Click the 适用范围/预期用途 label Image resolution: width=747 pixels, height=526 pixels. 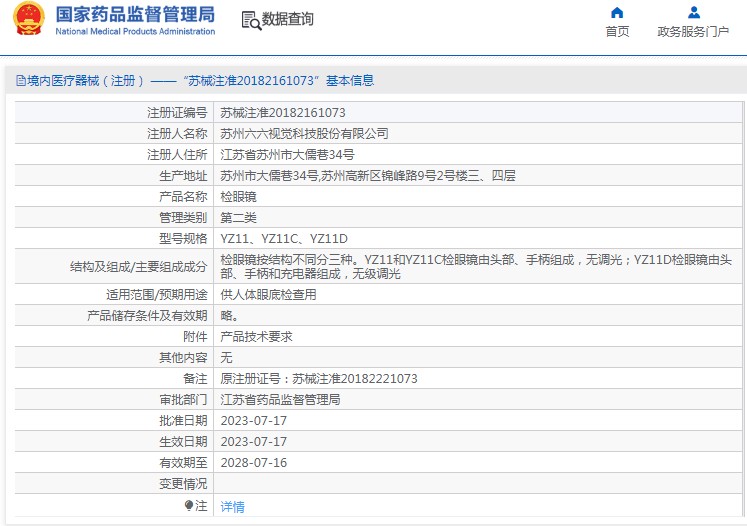point(157,295)
